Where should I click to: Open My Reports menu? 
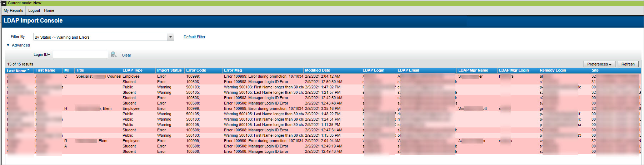[x=14, y=11]
